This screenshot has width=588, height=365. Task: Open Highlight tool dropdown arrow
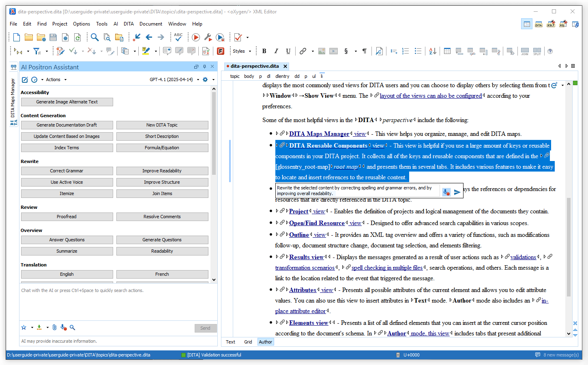pos(156,51)
